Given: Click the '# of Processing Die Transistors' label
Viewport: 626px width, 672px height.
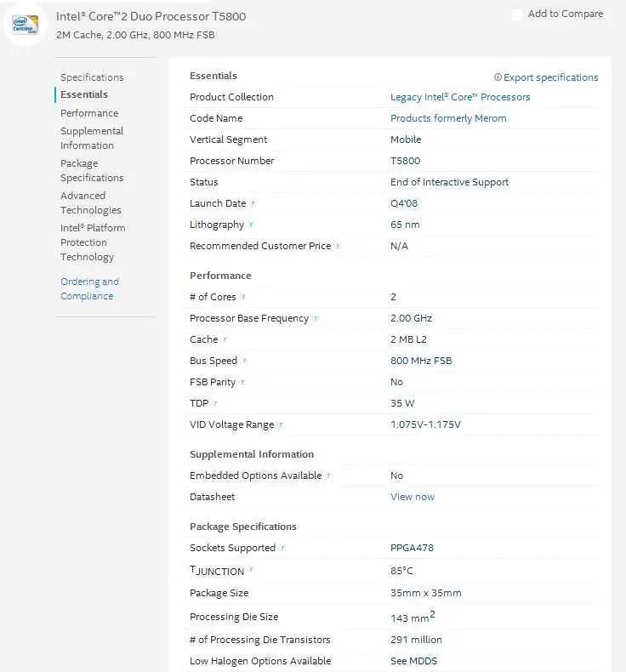Looking at the screenshot, I should coord(259,640).
